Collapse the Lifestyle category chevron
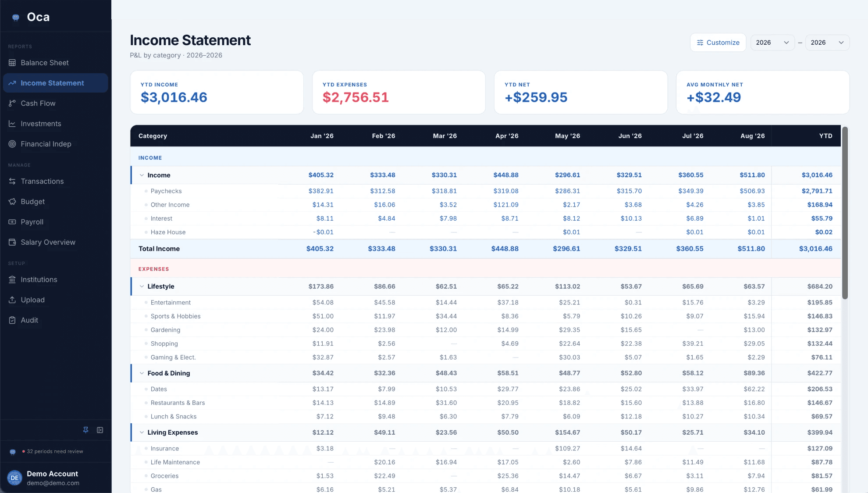 142,286
